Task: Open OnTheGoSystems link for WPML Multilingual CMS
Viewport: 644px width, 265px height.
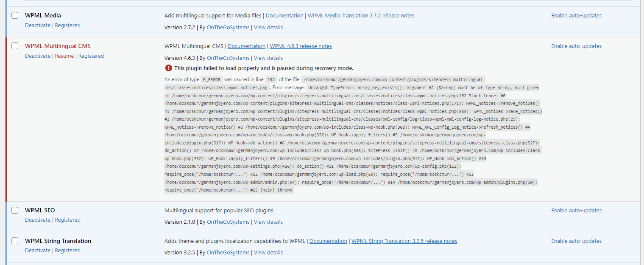Action: click(228, 58)
